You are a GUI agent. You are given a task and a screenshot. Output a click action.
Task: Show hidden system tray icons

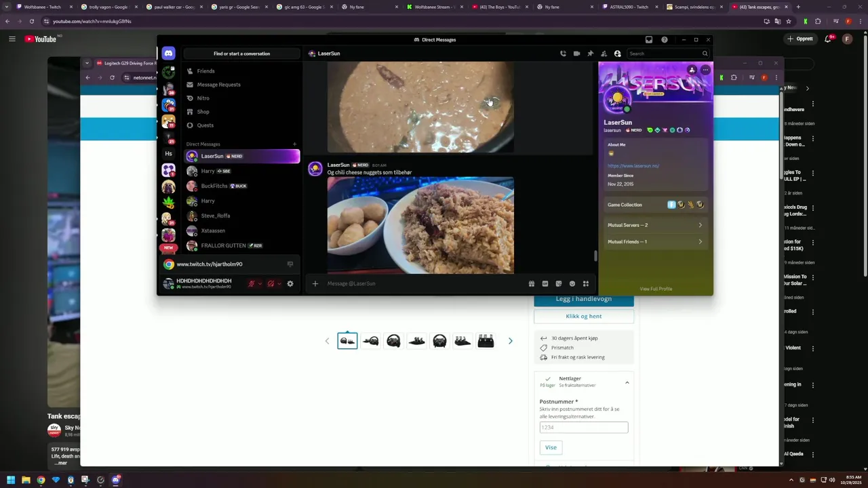(791, 480)
